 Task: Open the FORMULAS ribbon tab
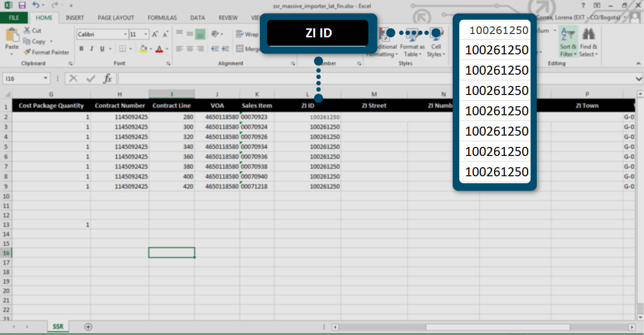click(162, 18)
